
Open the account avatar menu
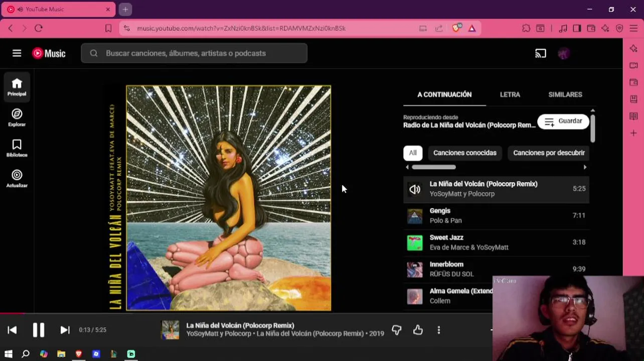tap(564, 53)
